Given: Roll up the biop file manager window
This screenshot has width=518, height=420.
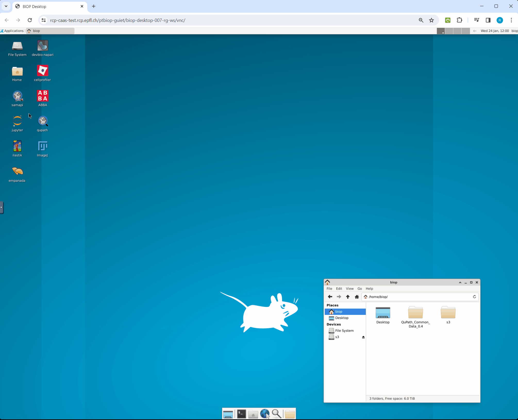Looking at the screenshot, I should [x=460, y=282].
